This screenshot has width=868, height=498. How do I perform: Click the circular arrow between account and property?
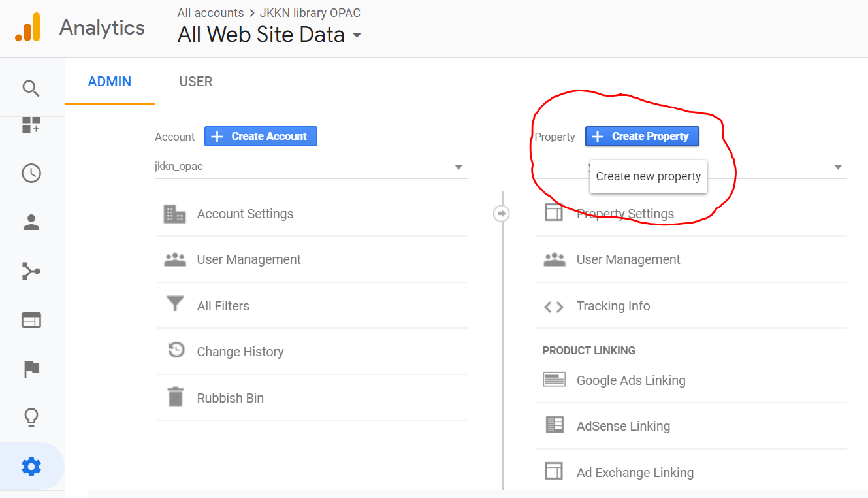(x=501, y=213)
